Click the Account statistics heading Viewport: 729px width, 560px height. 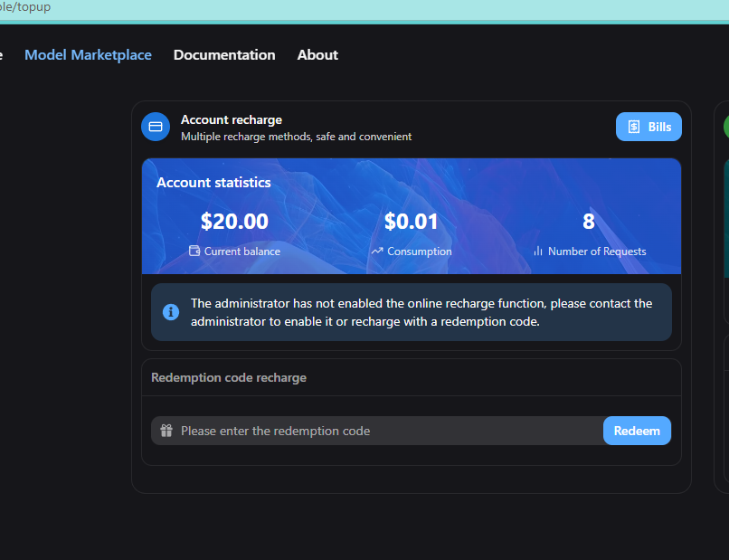213,183
